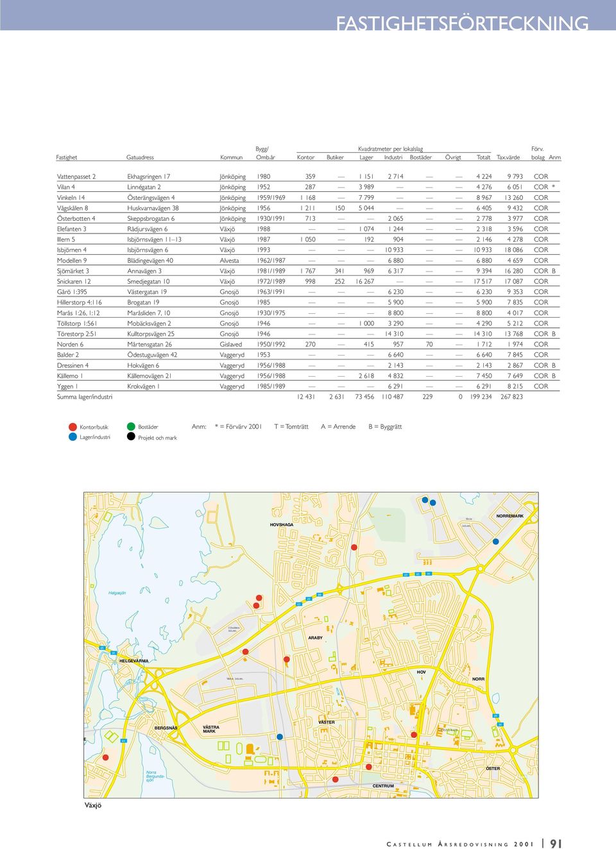This screenshot has width=616, height=849.
Task: Click the Helgasjön lake label on map
Action: click(x=117, y=593)
